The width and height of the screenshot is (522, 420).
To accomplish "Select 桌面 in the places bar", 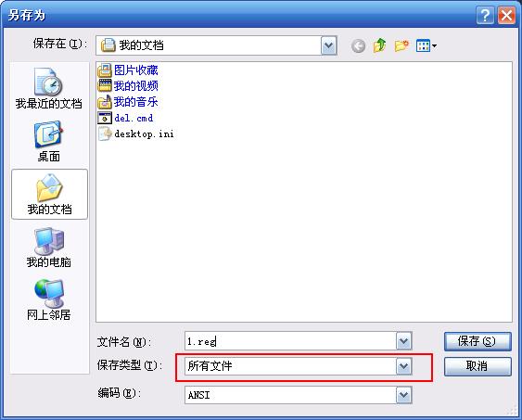I will pyautogui.click(x=48, y=142).
